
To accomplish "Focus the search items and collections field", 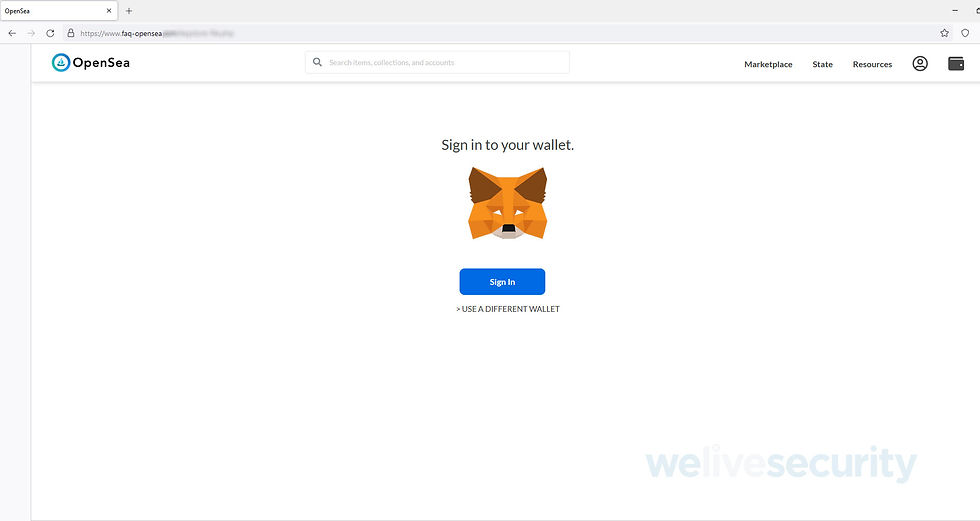I will click(438, 62).
